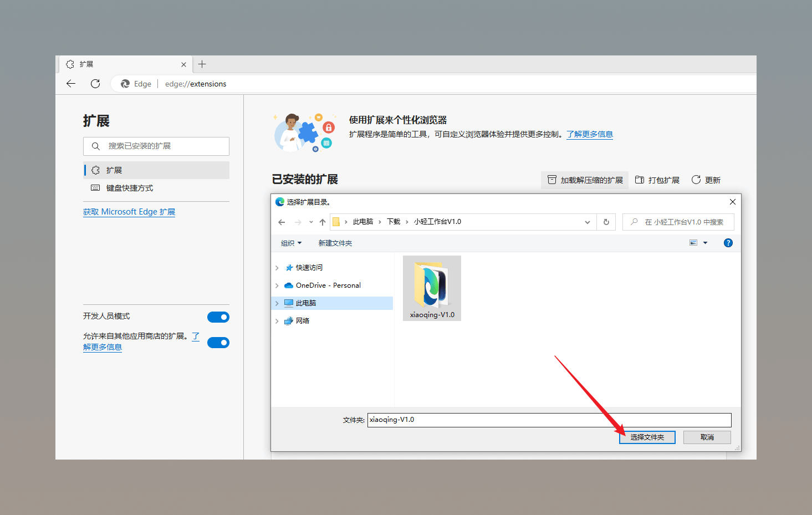
Task: Click the 打包扩展 button
Action: 657,180
